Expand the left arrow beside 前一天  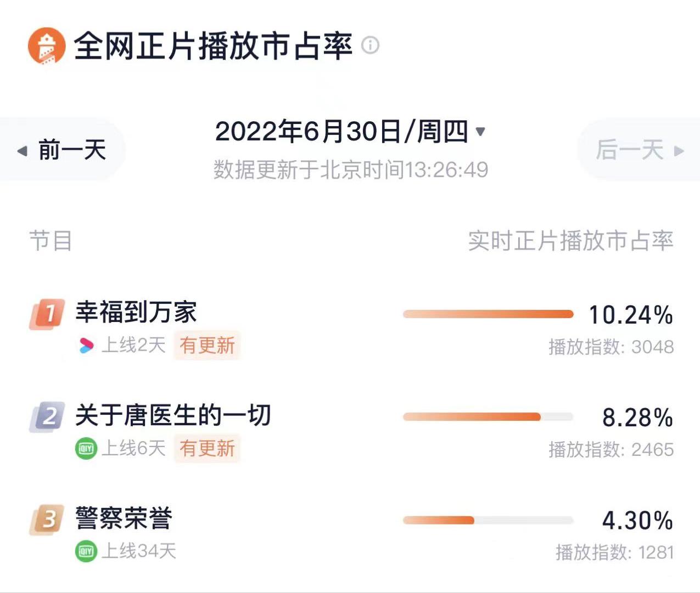(23, 149)
